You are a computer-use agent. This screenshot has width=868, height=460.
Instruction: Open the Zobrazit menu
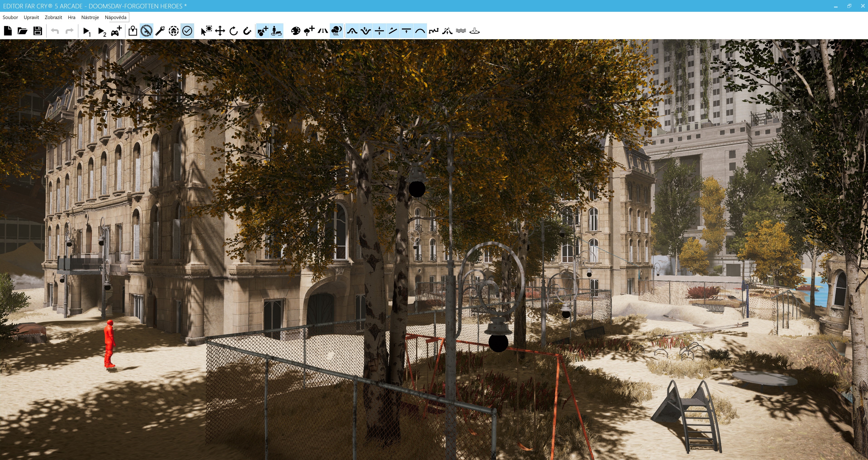[53, 17]
